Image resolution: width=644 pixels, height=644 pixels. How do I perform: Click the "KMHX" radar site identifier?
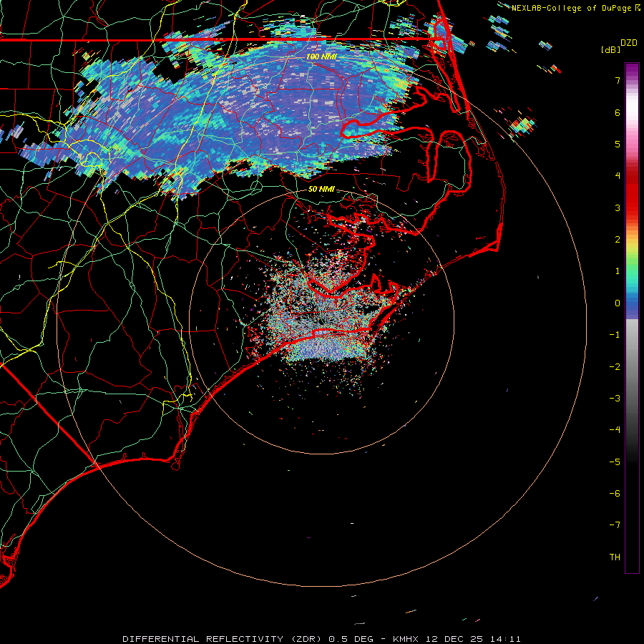406,639
